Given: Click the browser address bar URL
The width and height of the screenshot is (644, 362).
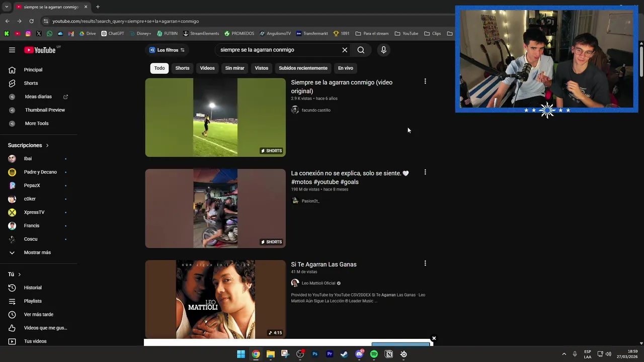Looking at the screenshot, I should [x=126, y=21].
